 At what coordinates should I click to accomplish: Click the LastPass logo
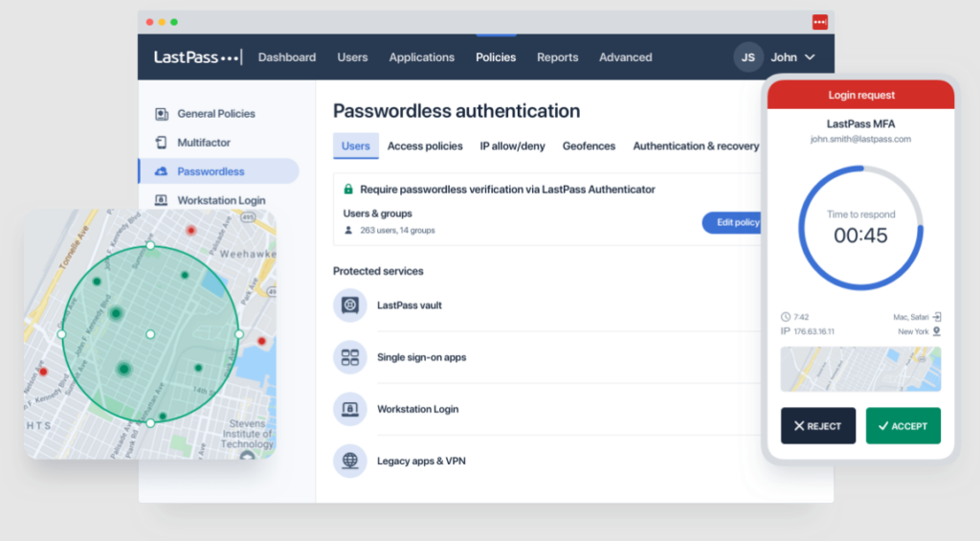pos(197,57)
